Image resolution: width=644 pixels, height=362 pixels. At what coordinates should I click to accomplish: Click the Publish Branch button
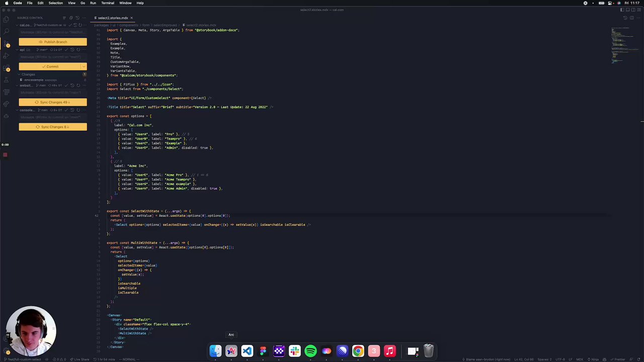(53, 42)
